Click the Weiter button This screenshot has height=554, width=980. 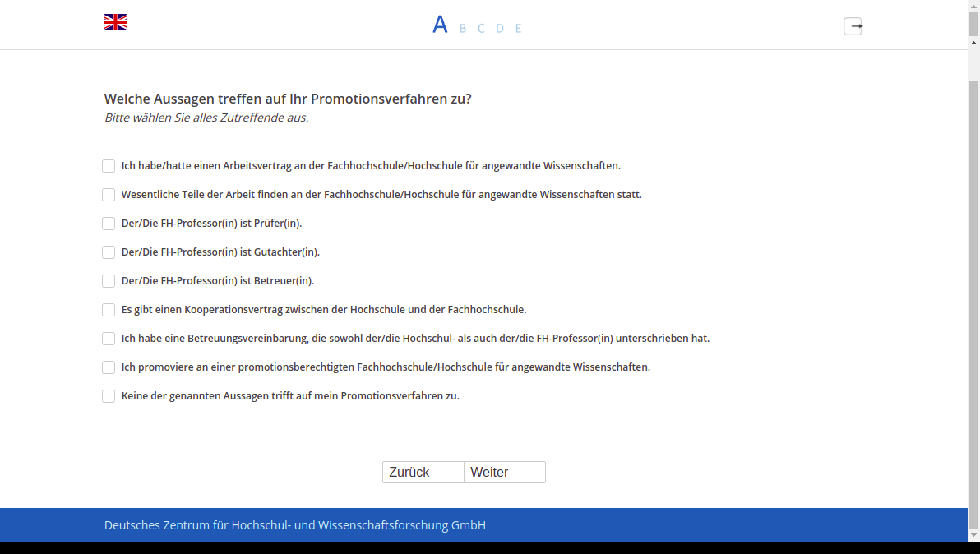tap(505, 472)
